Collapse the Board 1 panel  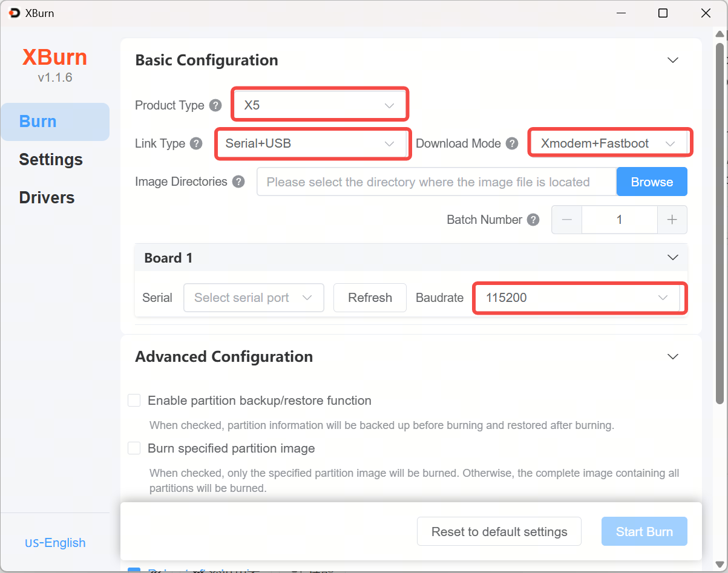672,258
